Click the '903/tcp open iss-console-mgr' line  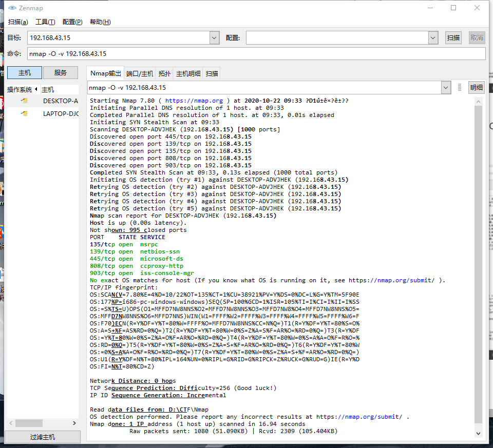tap(142, 273)
